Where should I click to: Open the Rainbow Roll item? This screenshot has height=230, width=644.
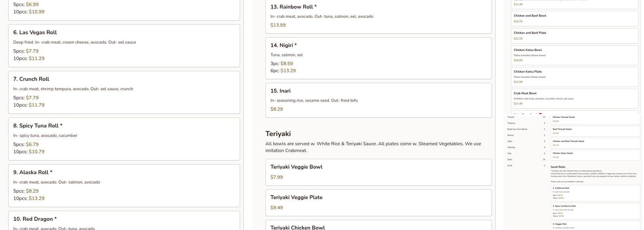[x=378, y=16]
